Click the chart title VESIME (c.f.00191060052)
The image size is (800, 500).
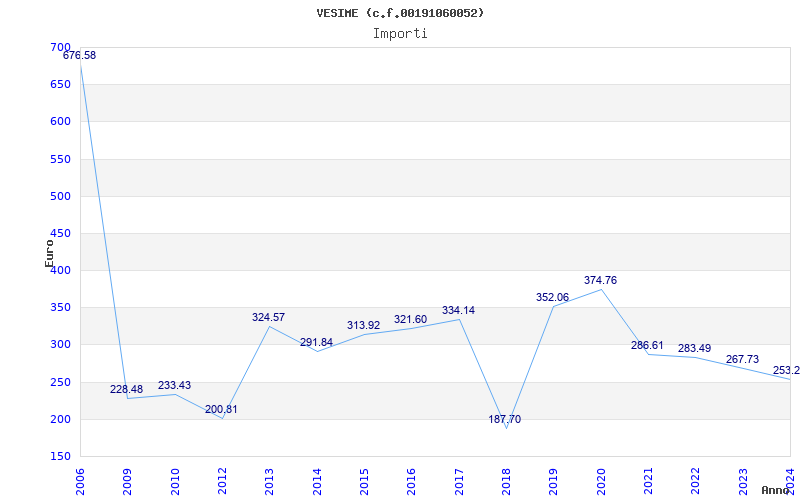(x=400, y=13)
